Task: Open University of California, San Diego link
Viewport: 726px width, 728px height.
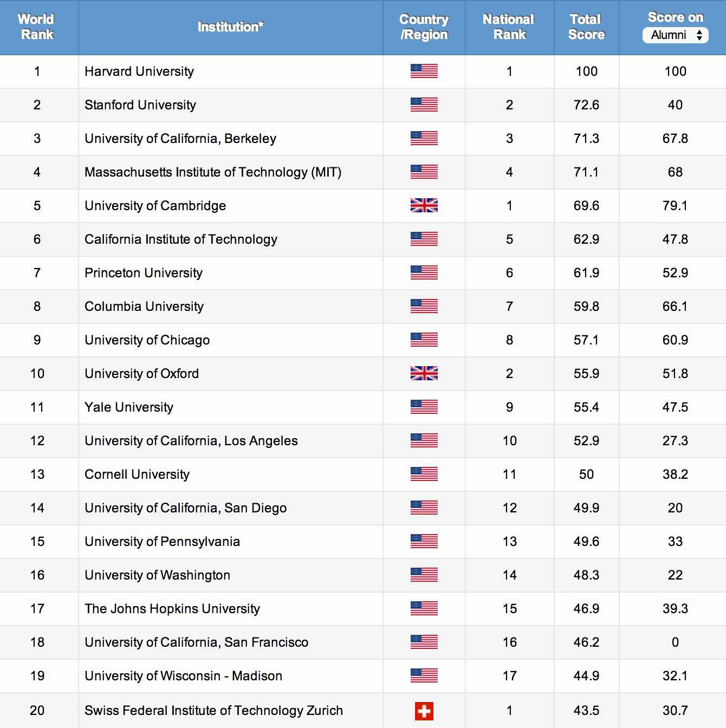Action: pos(186,508)
